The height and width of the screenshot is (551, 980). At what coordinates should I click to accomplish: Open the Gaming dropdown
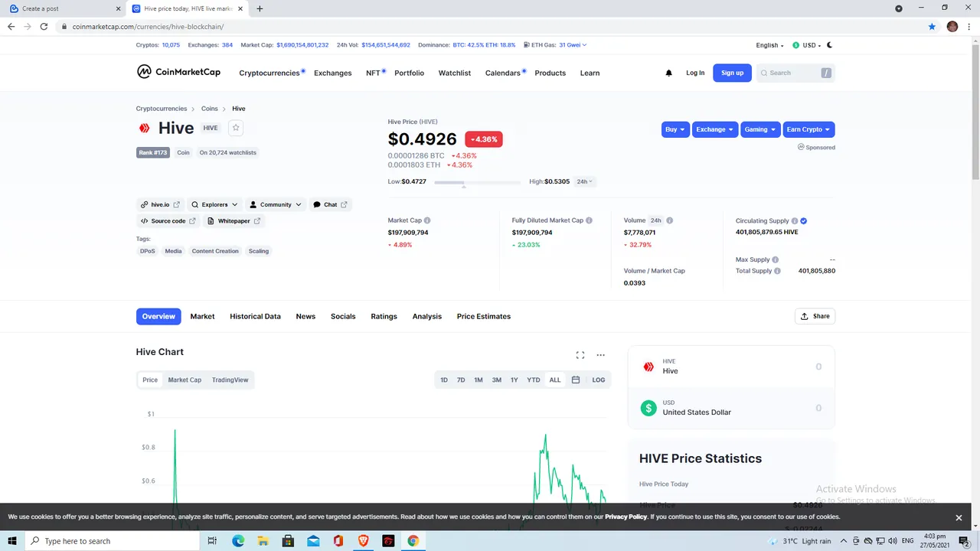click(760, 129)
